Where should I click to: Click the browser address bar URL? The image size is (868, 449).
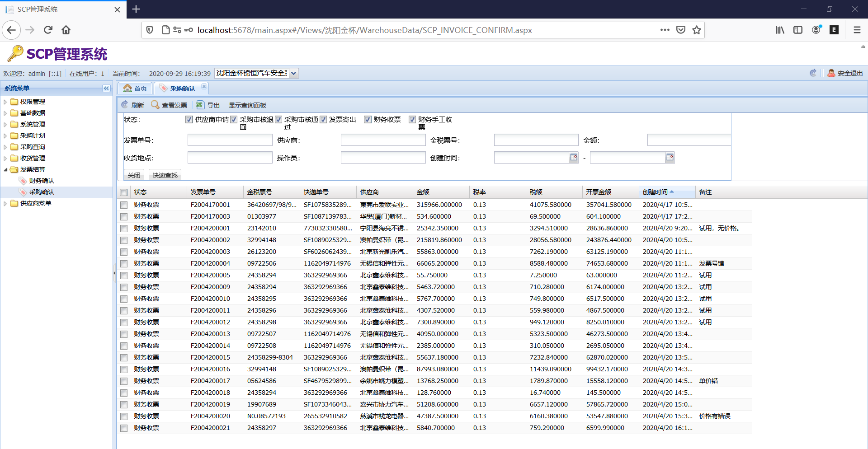point(364,30)
